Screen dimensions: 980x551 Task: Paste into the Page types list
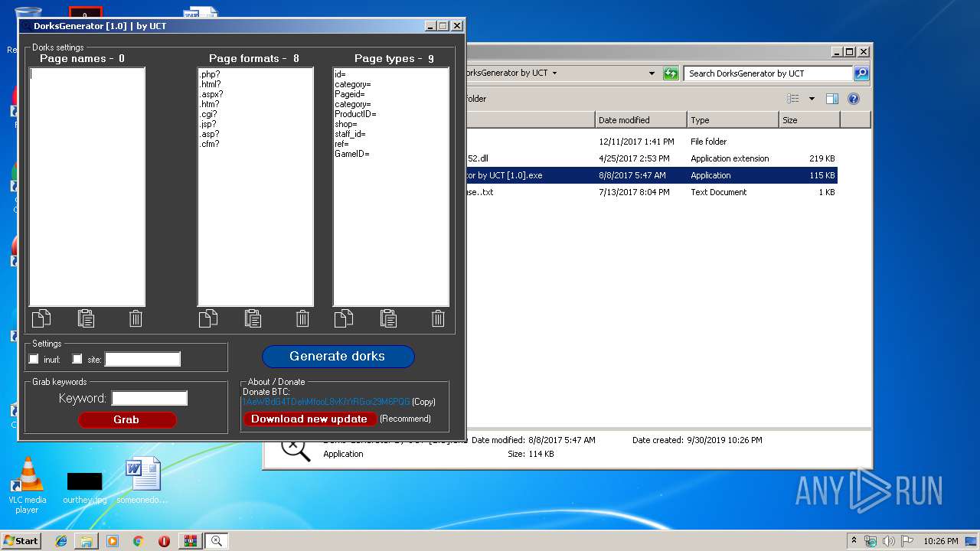point(389,318)
